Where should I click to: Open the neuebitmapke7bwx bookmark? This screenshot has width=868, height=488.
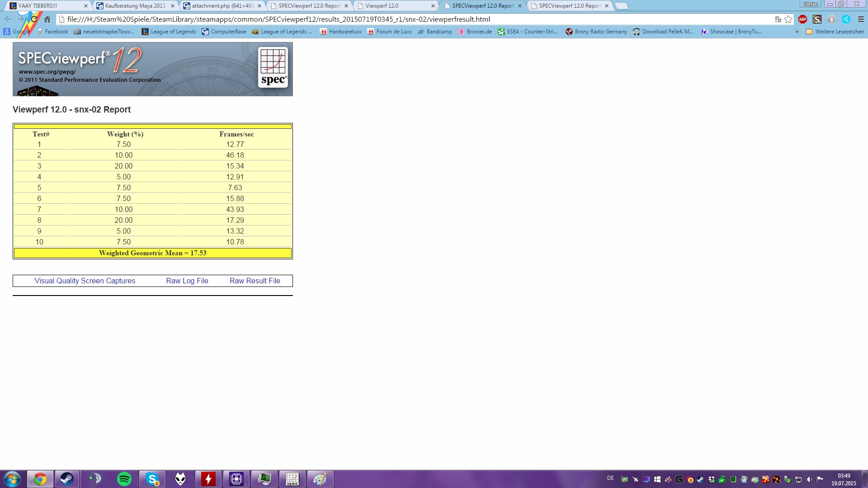click(104, 32)
